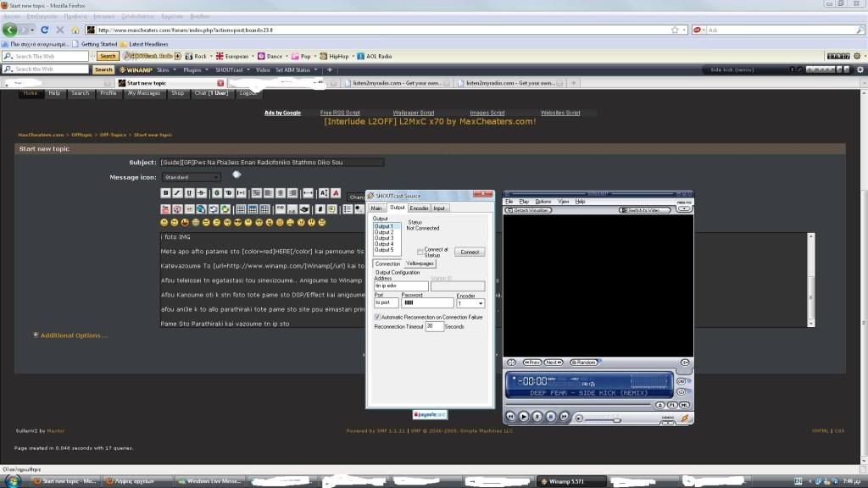Click Winamp Pause button
This screenshot has width=868, height=488.
537,416
